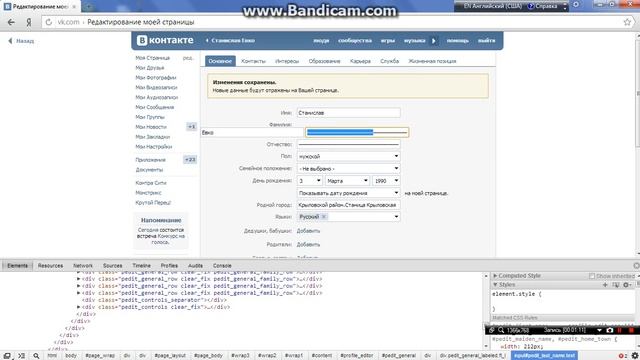Open the Styles pane gear menu

point(627,284)
